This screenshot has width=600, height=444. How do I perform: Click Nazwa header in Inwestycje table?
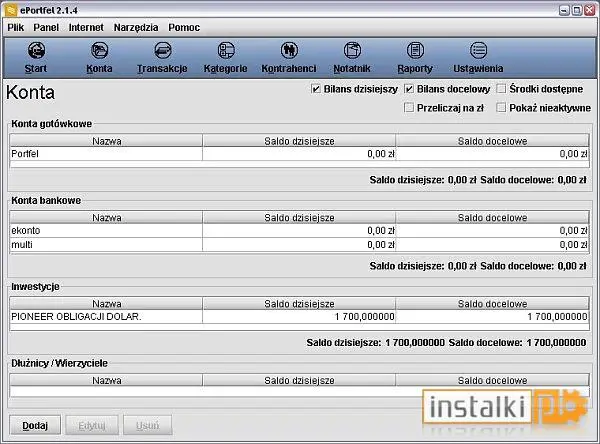pyautogui.click(x=106, y=304)
